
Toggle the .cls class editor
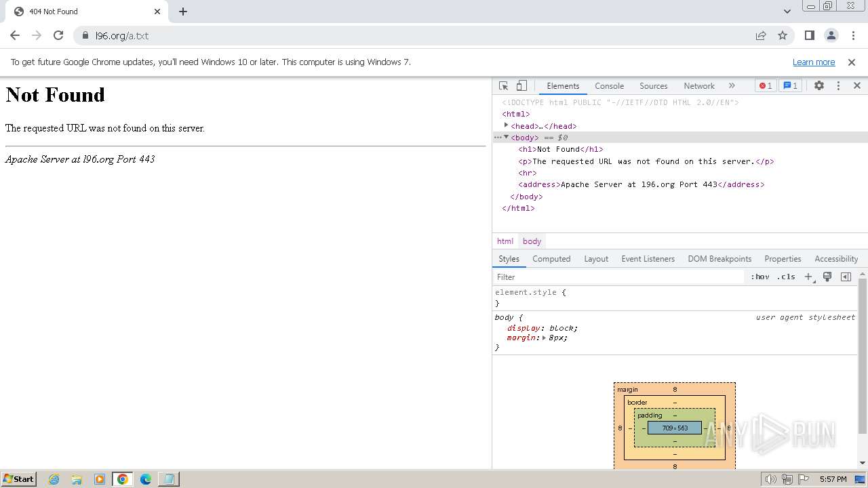tap(787, 277)
